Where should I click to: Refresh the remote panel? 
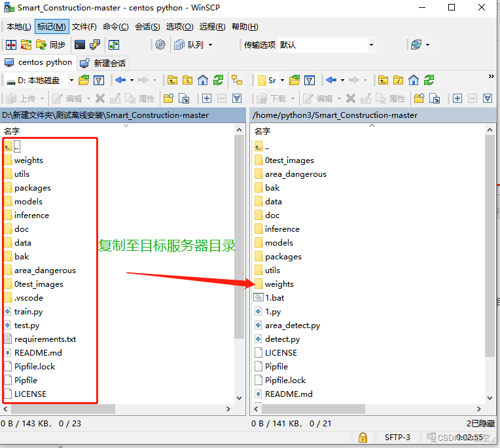click(429, 80)
